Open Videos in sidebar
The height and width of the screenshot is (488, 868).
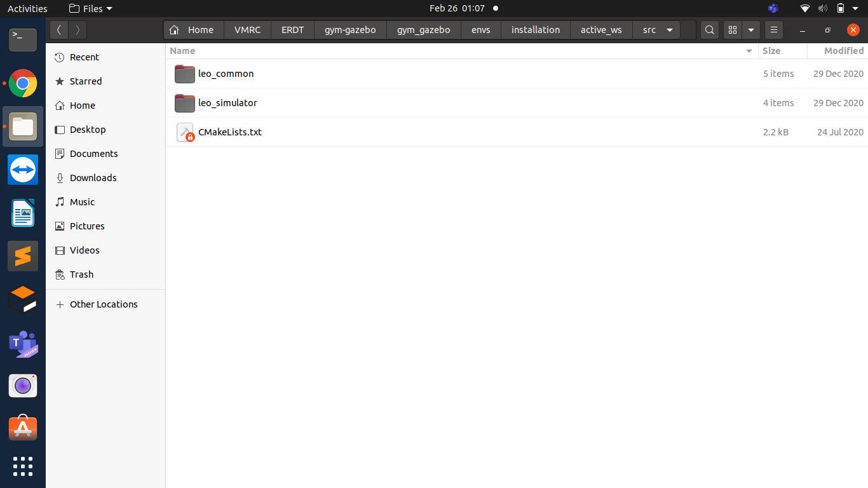click(105, 250)
